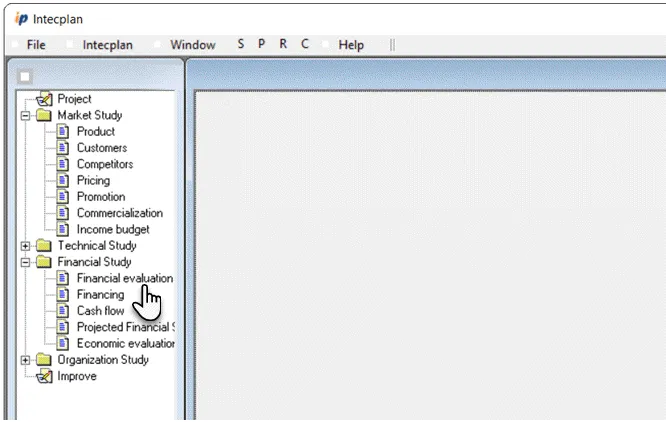Click the Commercialization document icon

click(63, 213)
